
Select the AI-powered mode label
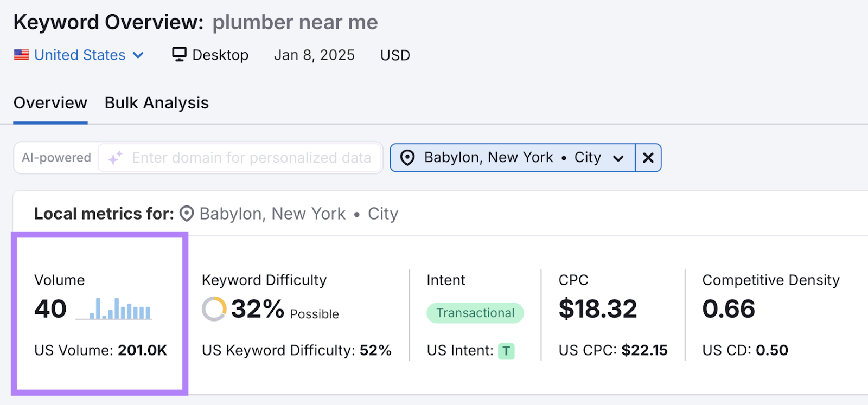point(56,158)
